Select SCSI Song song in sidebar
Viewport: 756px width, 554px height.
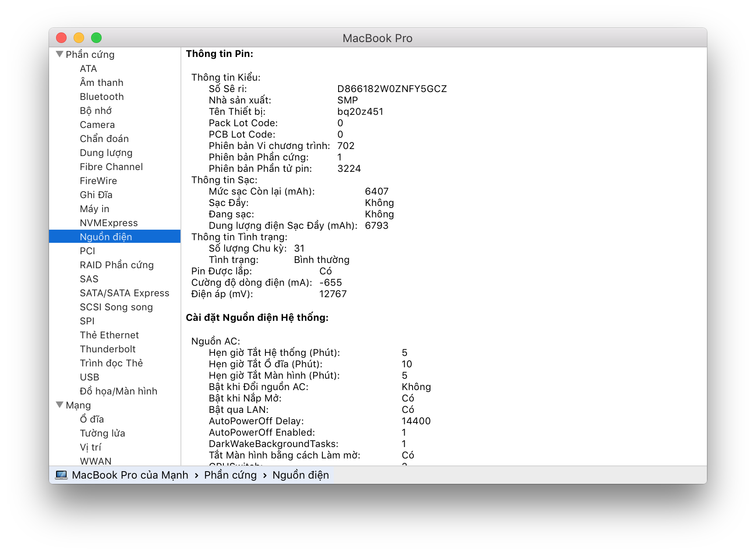point(117,307)
